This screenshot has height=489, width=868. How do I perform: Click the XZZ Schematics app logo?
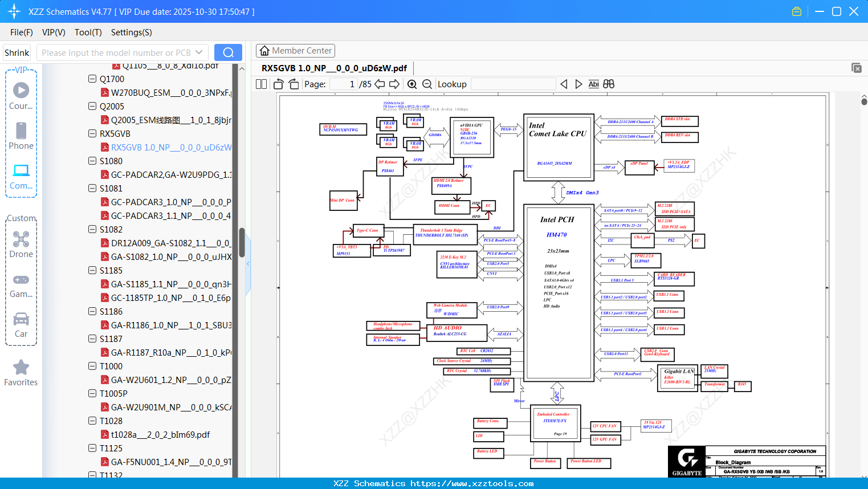pos(14,11)
